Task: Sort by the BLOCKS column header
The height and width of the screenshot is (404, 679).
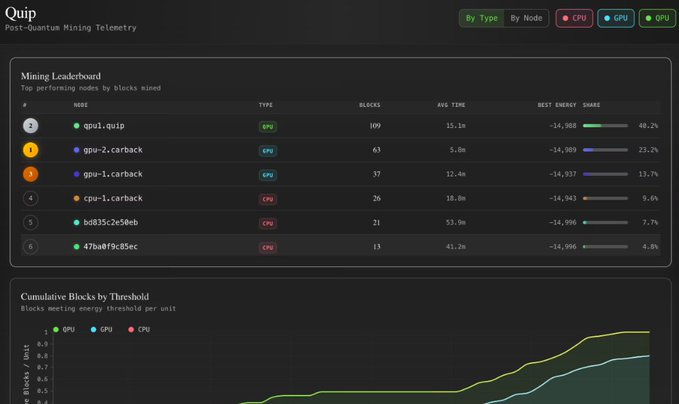Action: tap(369, 105)
